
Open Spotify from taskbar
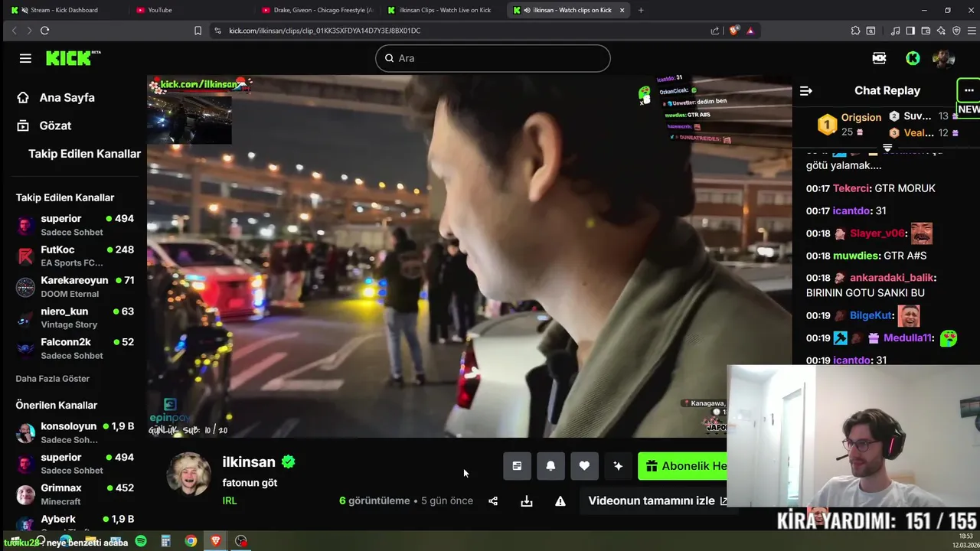click(141, 541)
